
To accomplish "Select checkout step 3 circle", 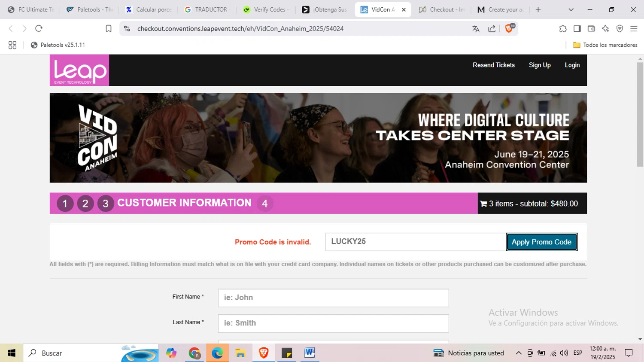I will [106, 204].
